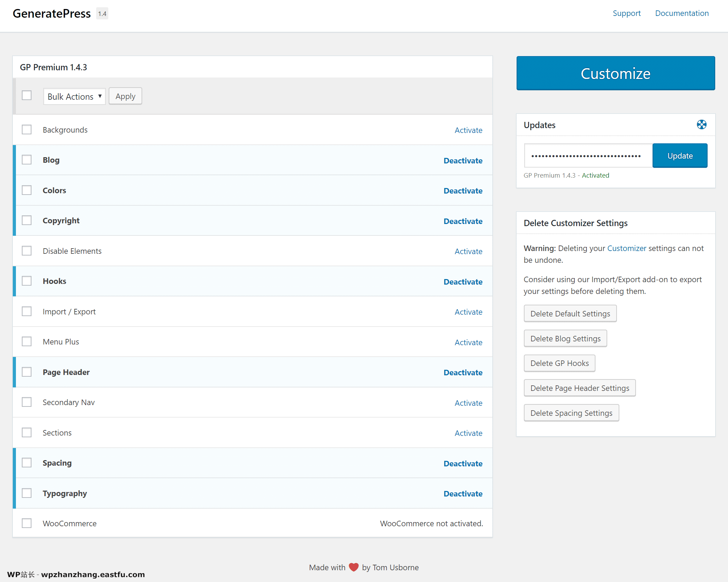This screenshot has height=582, width=728.
Task: Tick the Typography module checkbox
Action: [27, 493]
